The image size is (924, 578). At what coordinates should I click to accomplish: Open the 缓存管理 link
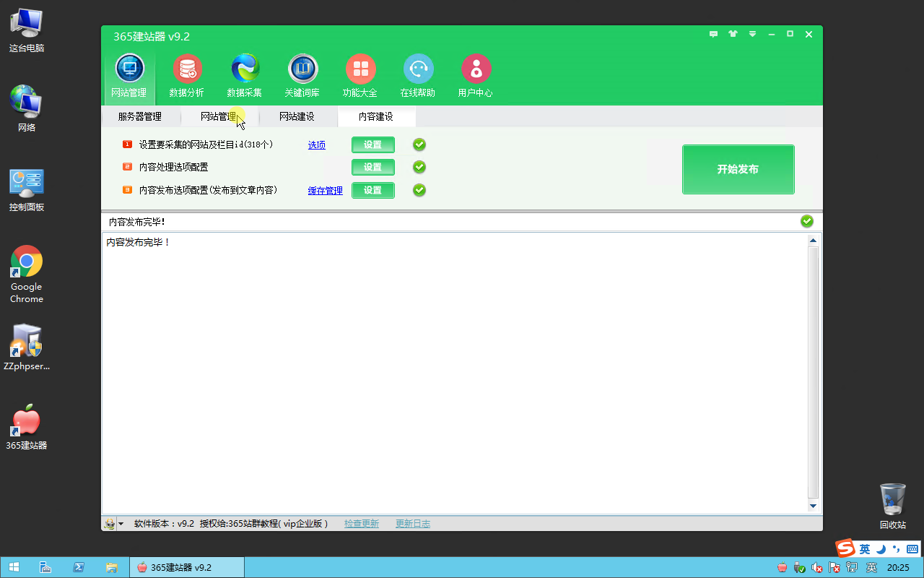[x=326, y=191]
